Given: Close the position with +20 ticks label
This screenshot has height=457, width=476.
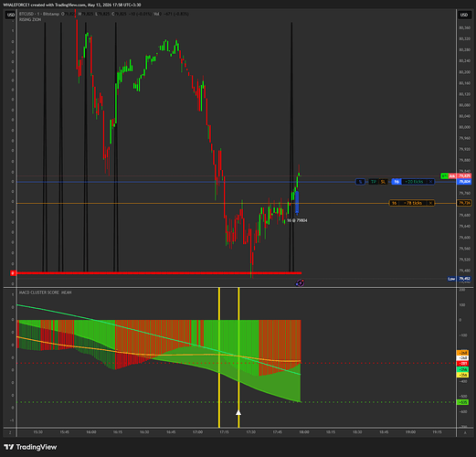Looking at the screenshot, I should (430, 182).
